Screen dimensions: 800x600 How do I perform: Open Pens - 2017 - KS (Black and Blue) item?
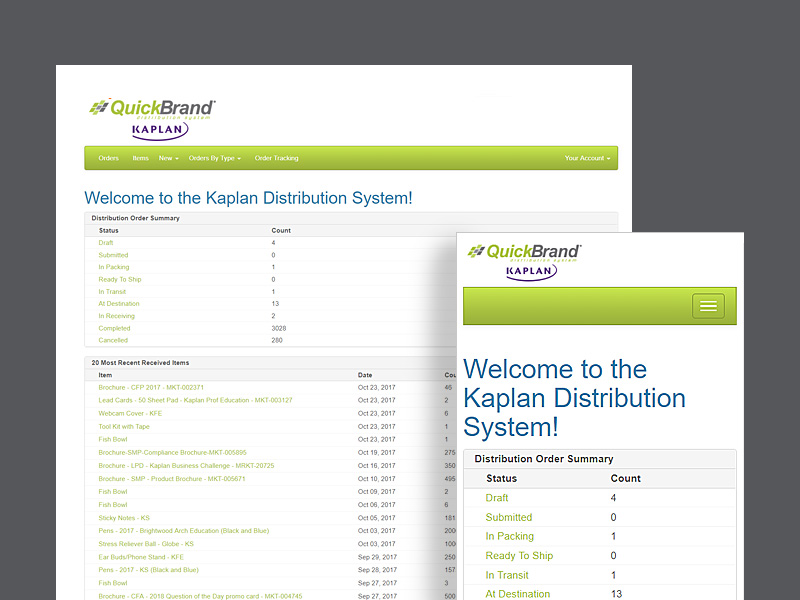(x=148, y=570)
